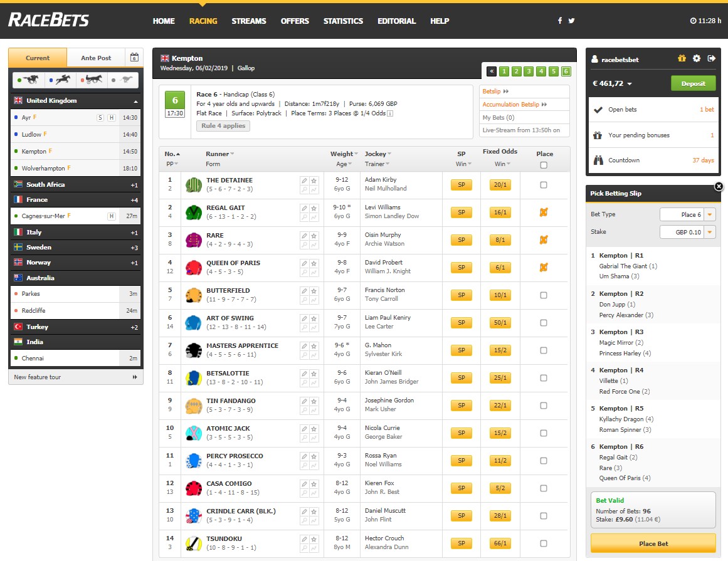
Task: Tick the Place checkbox for Atomic Jack
Action: (544, 433)
